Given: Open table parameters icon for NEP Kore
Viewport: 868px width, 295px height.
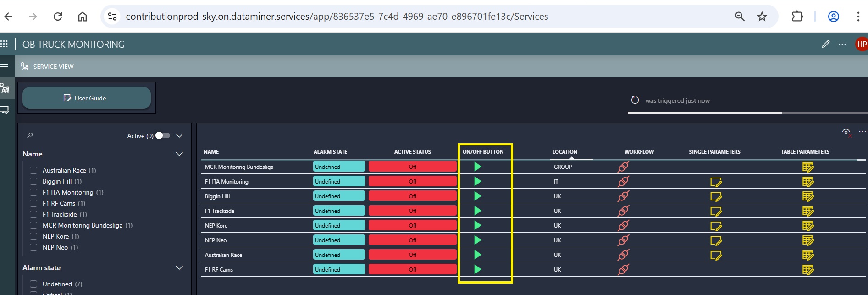Looking at the screenshot, I should [807, 226].
